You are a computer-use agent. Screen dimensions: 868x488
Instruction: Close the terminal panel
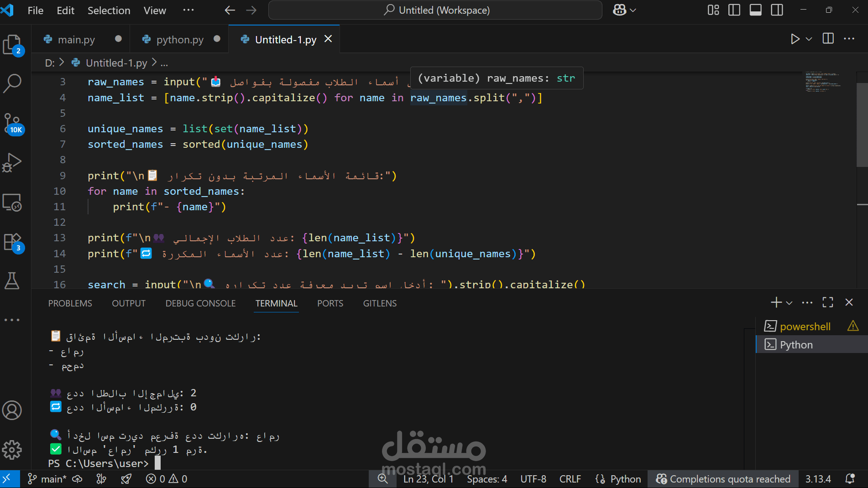point(849,302)
